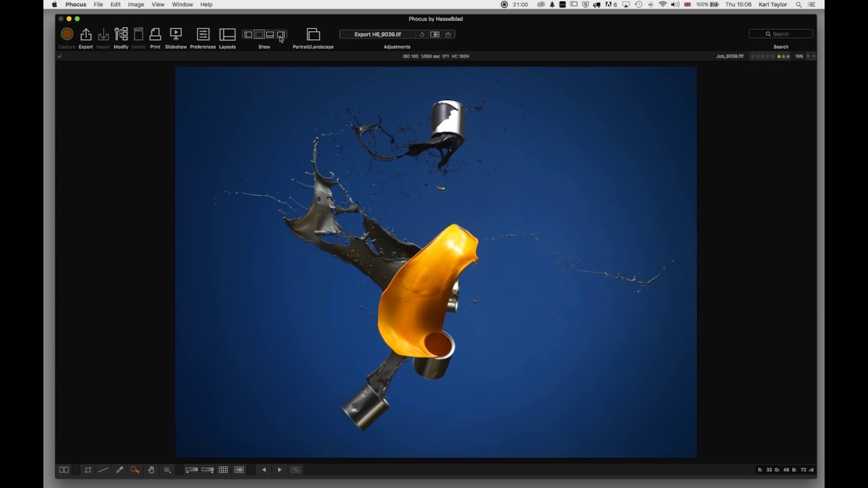Toggle right panel in Show group

(x=281, y=35)
